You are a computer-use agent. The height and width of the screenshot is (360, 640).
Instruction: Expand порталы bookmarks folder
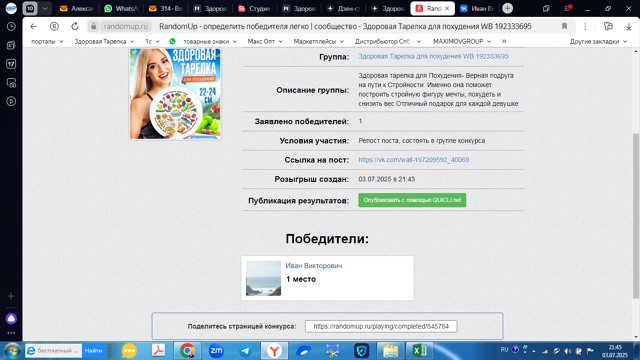pyautogui.click(x=47, y=41)
